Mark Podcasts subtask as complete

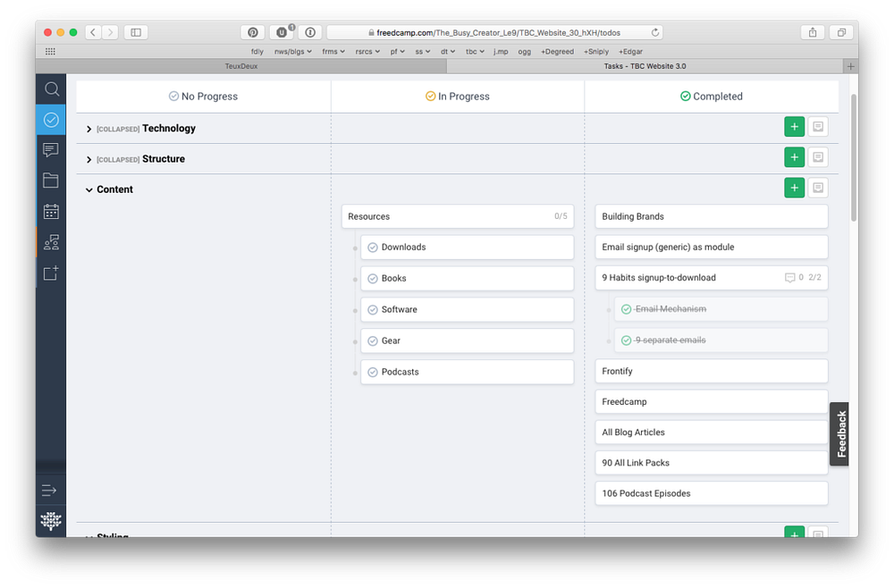(x=372, y=372)
